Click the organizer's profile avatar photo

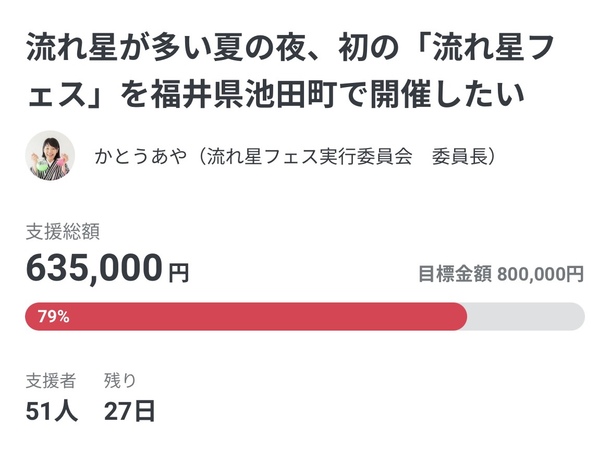tap(50, 156)
